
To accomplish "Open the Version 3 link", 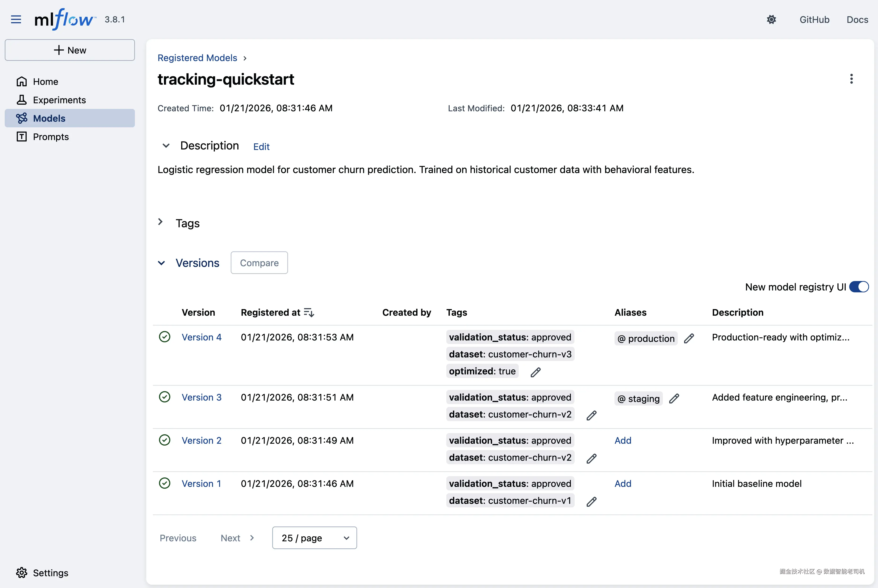I will click(201, 398).
